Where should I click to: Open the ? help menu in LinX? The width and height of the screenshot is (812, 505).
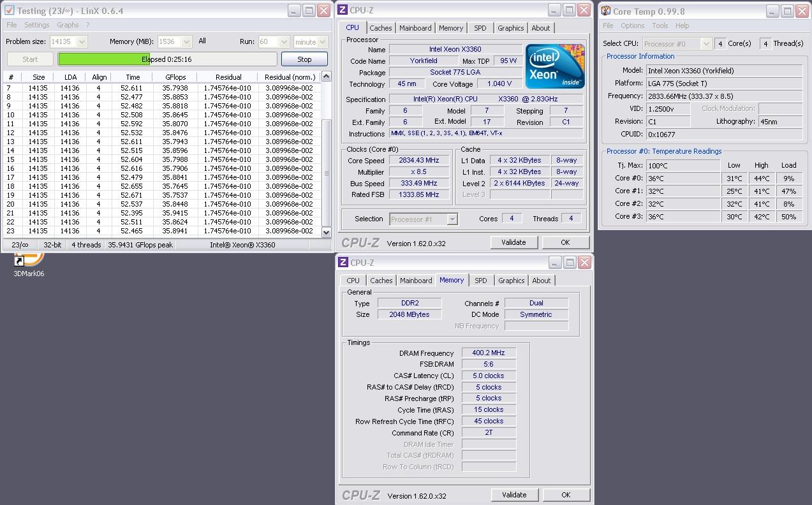(x=87, y=25)
